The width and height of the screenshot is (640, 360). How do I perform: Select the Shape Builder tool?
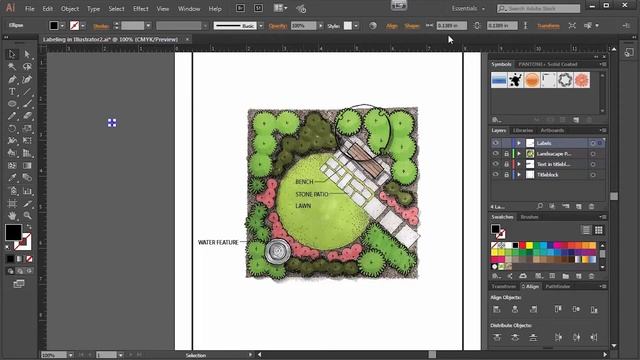[x=12, y=153]
